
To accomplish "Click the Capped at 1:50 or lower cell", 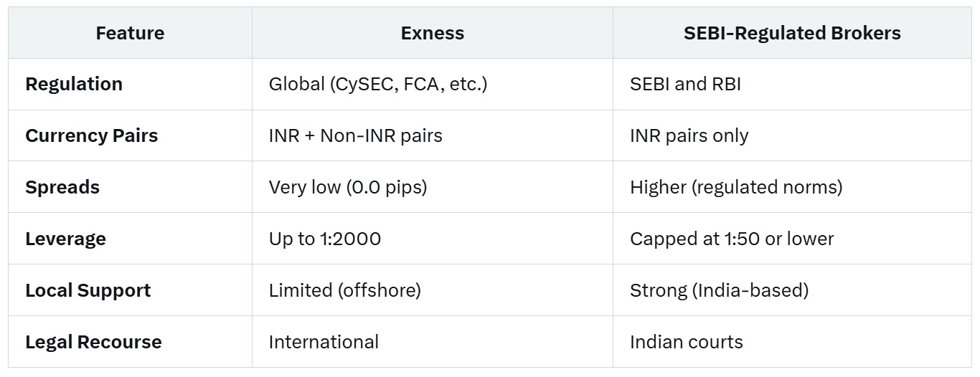I will point(732,239).
